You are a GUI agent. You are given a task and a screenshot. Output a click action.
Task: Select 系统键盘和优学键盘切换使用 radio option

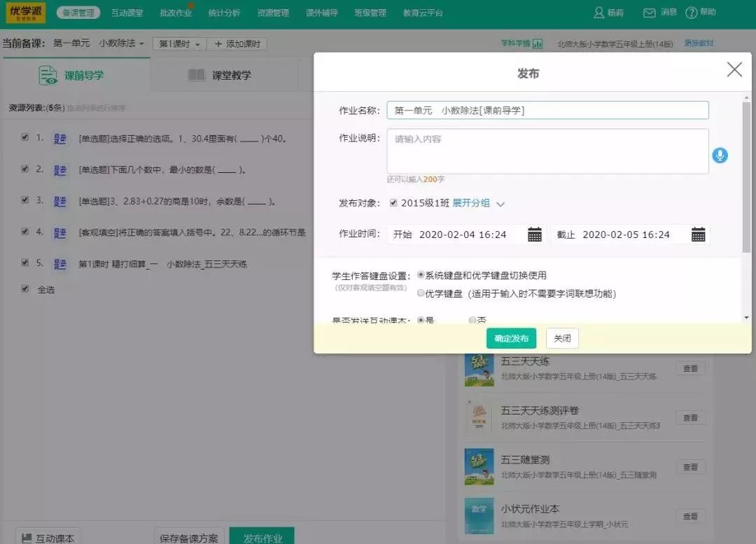[421, 275]
